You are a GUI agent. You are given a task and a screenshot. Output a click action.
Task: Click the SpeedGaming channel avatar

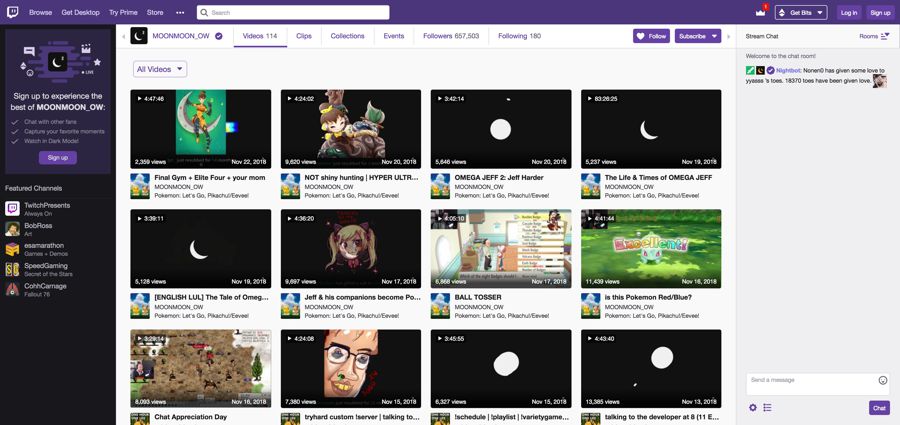13,269
